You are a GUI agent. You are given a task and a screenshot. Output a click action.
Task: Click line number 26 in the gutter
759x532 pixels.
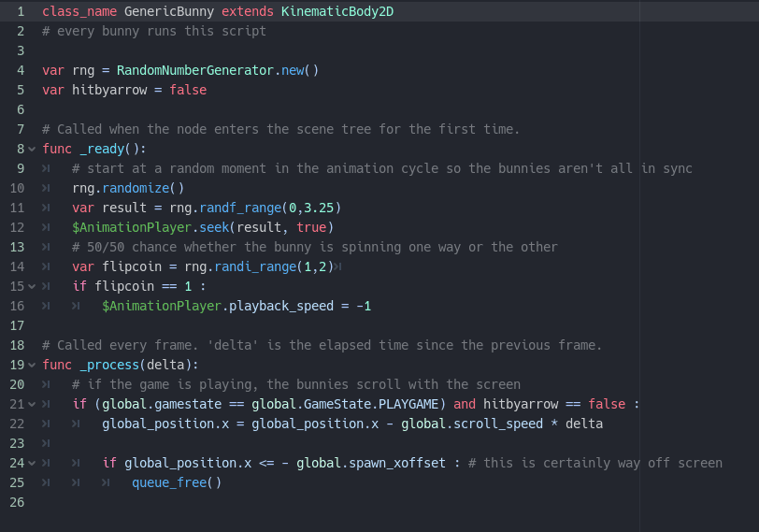17,502
